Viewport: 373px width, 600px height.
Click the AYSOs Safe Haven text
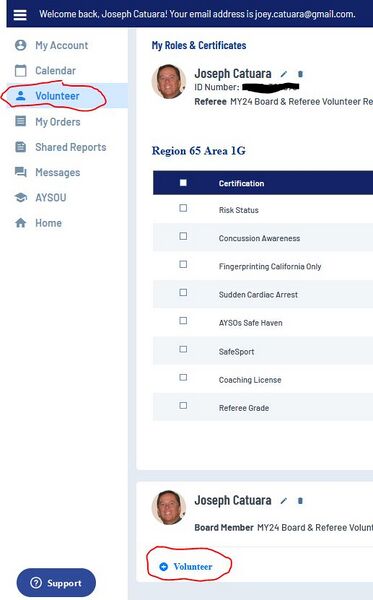[251, 323]
